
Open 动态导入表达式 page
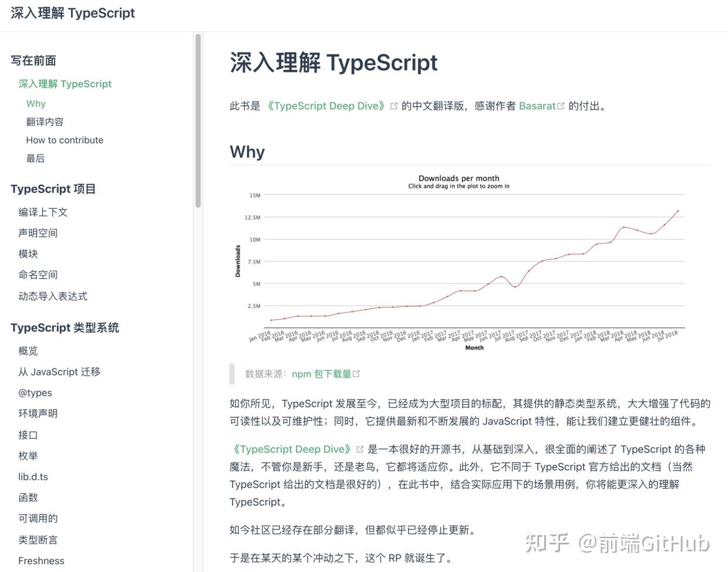tap(53, 296)
